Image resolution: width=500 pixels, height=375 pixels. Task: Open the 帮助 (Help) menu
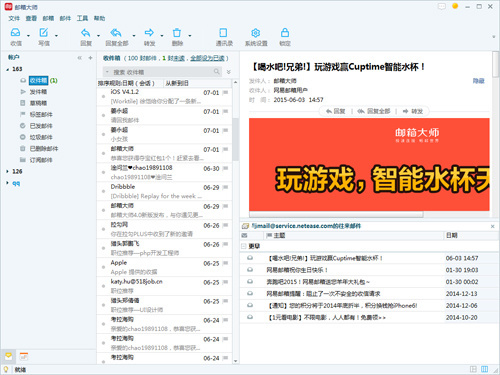(x=99, y=18)
